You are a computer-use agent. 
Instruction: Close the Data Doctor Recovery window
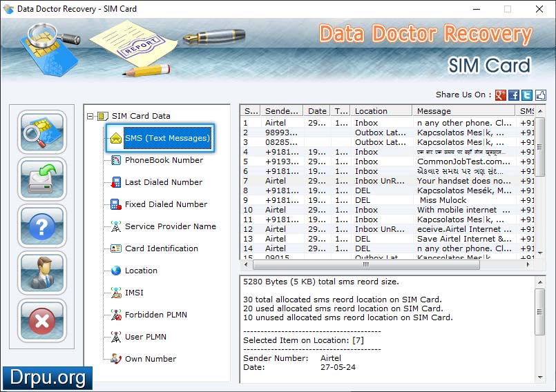click(x=539, y=9)
